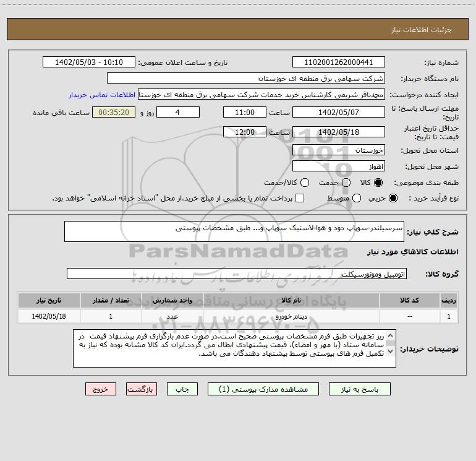
Task: Click the تعداد / مقدار column header
Action: [111, 300]
